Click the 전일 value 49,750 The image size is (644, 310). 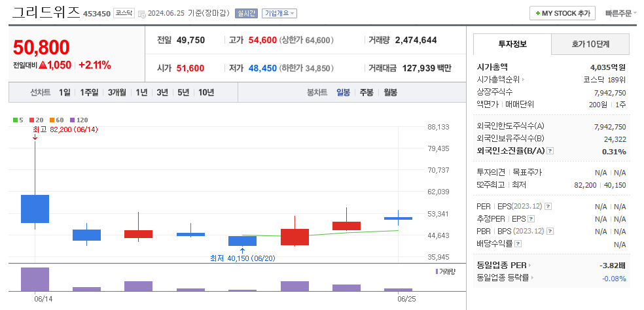click(x=190, y=41)
